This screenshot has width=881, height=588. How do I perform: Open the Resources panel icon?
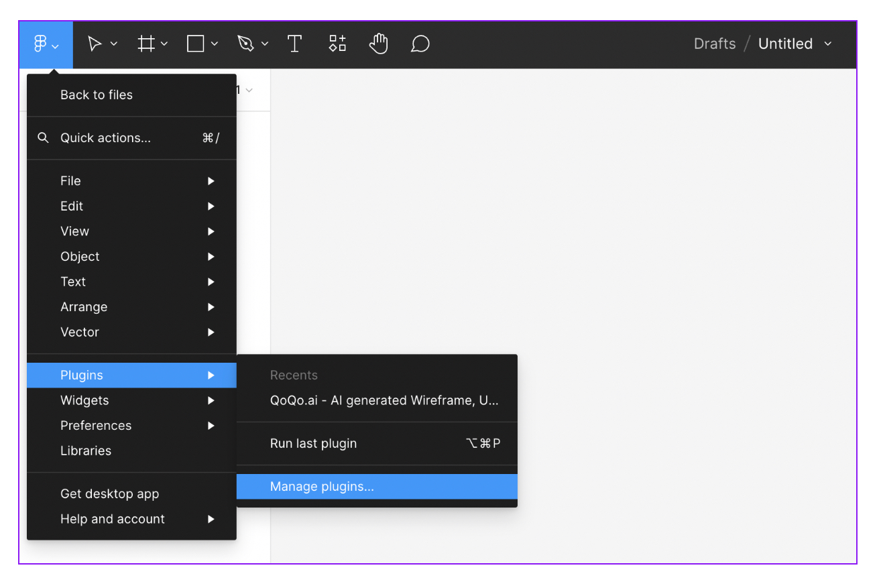click(337, 43)
